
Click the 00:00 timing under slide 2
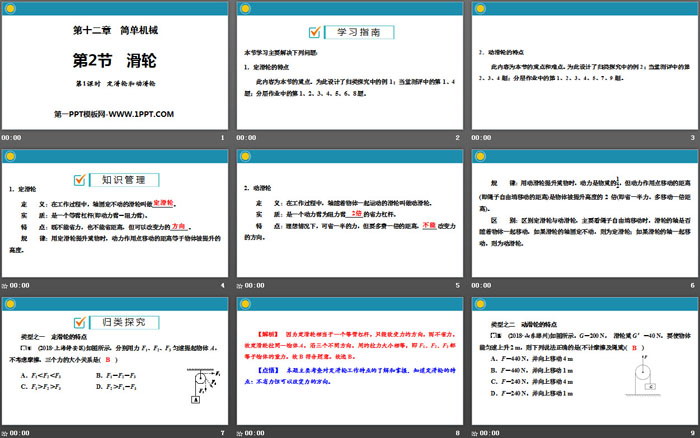pos(246,138)
